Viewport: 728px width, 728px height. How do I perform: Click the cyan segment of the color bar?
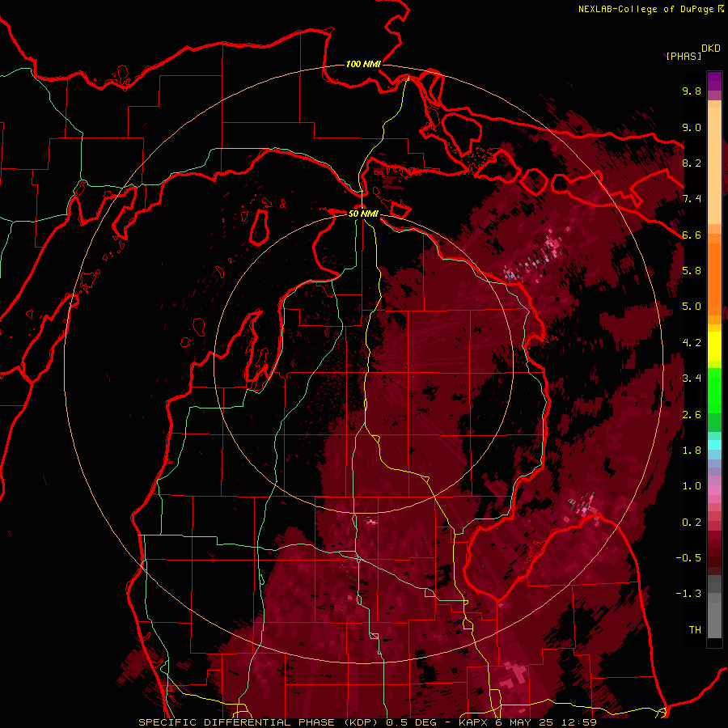click(x=714, y=444)
